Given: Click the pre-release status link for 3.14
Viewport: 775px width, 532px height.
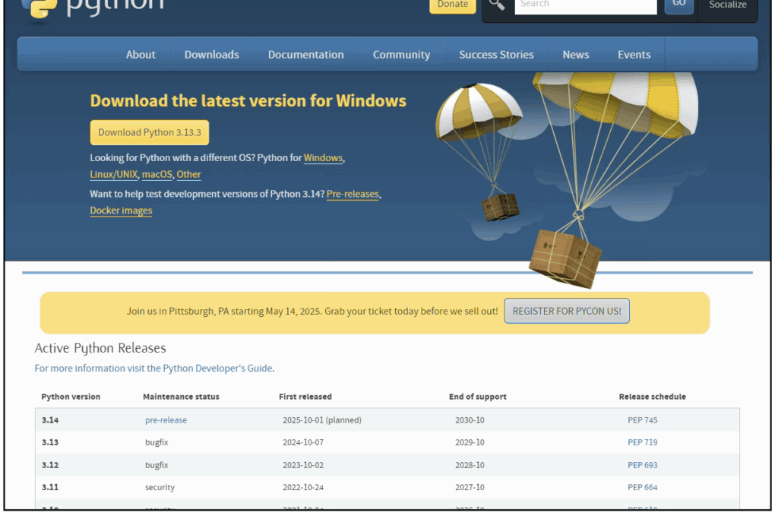Looking at the screenshot, I should [x=166, y=420].
